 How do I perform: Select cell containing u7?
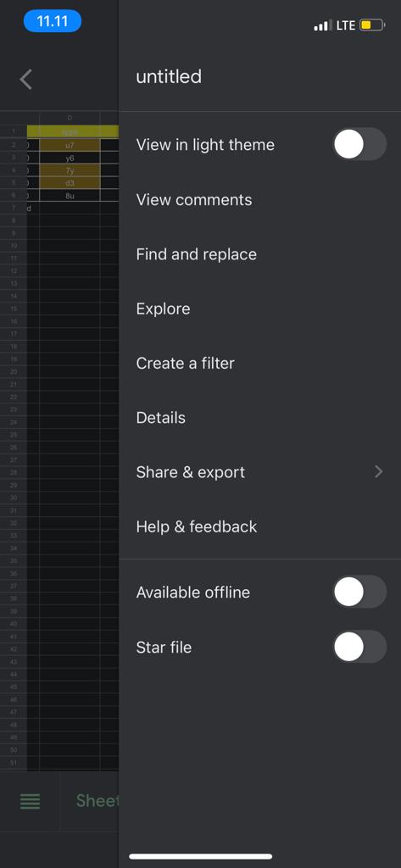point(70,145)
